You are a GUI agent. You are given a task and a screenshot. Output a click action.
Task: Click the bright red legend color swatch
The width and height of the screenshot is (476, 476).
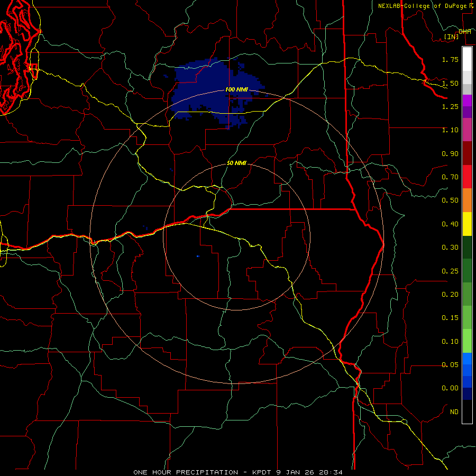coord(467,177)
